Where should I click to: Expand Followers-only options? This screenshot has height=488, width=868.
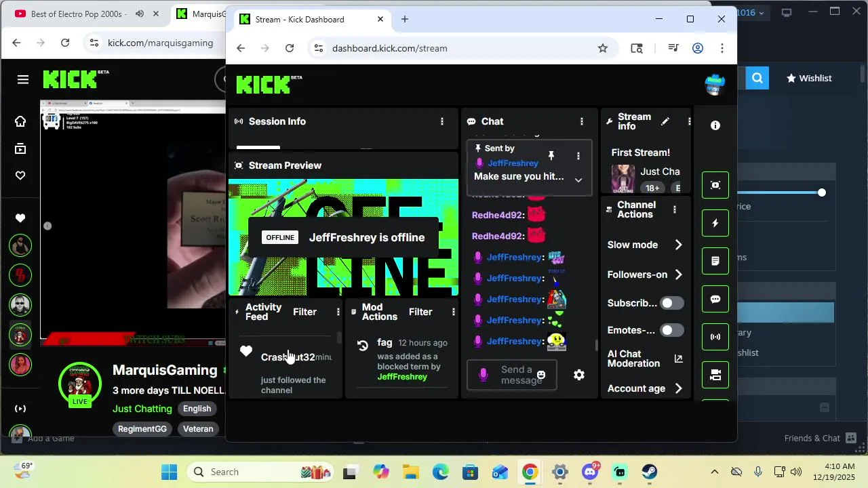click(678, 274)
